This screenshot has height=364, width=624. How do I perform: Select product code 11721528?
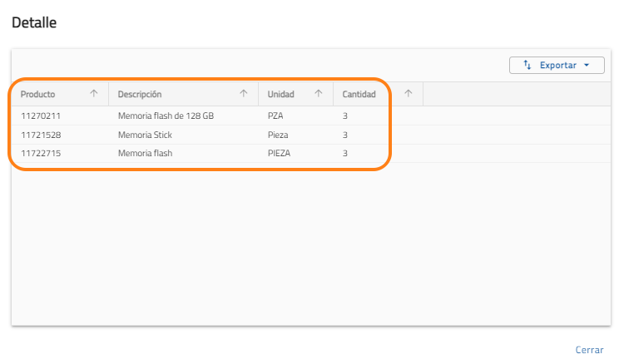[x=41, y=135]
